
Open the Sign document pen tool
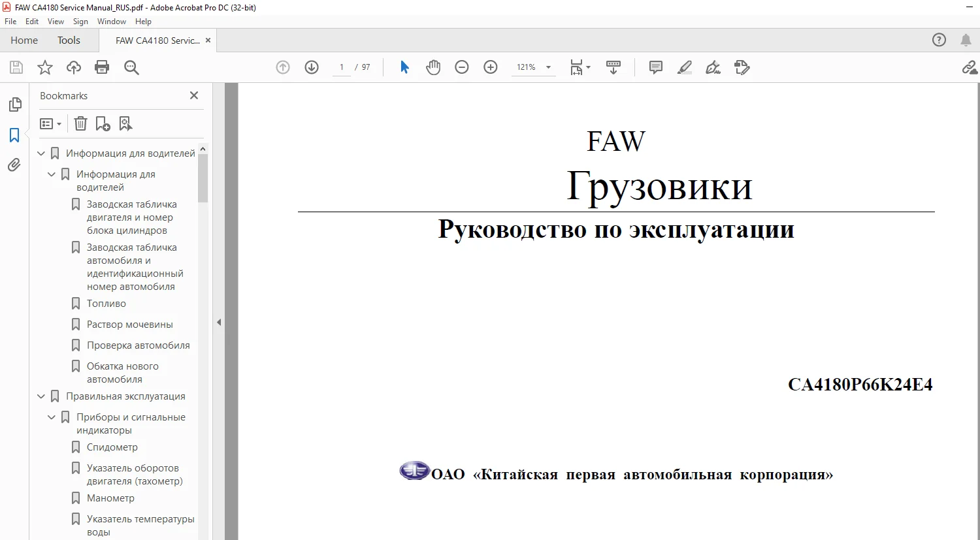[713, 67]
